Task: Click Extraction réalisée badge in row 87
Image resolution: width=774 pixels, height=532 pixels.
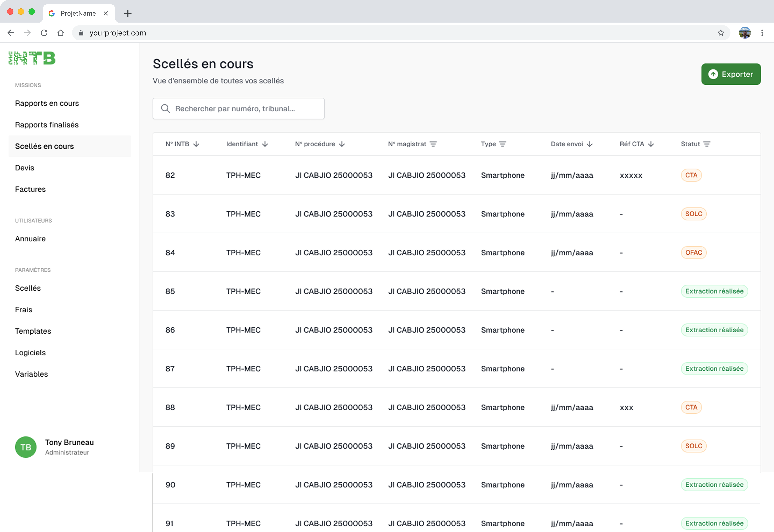Action: pos(714,369)
